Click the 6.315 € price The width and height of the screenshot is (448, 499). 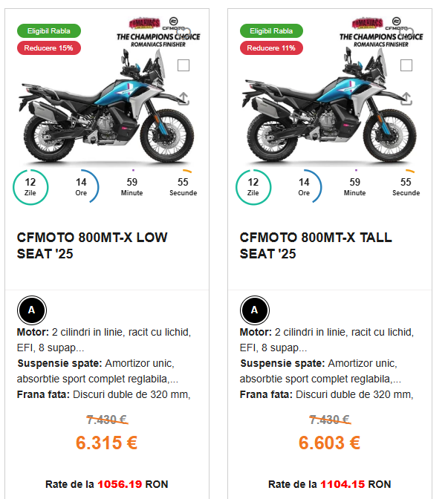107,443
